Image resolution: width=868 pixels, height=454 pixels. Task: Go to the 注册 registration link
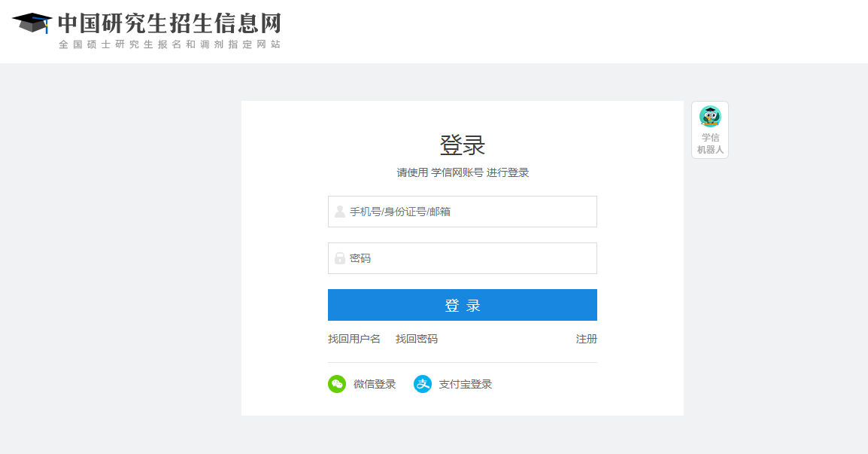(587, 339)
